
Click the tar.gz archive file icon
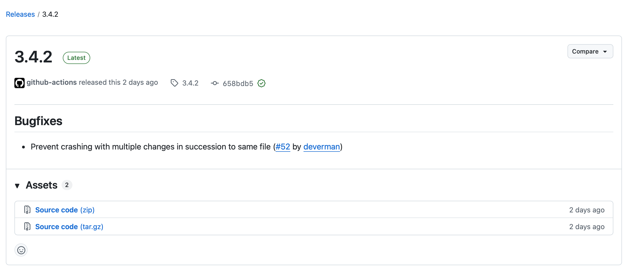pos(27,226)
